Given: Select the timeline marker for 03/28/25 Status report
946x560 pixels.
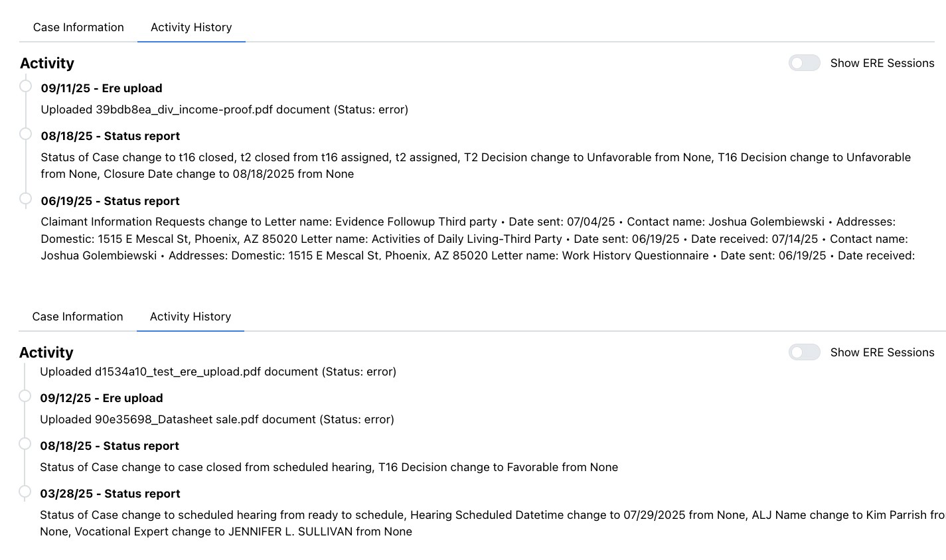Looking at the screenshot, I should [x=25, y=490].
